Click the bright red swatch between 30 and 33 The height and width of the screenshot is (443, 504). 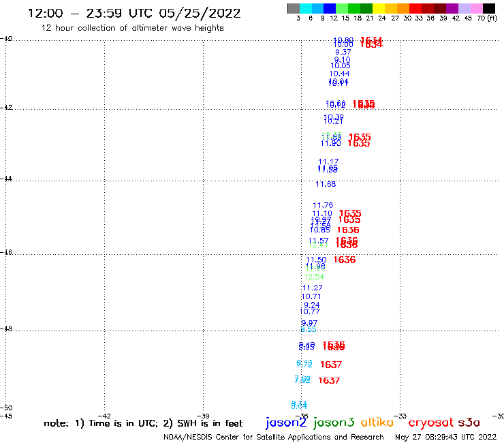click(415, 8)
